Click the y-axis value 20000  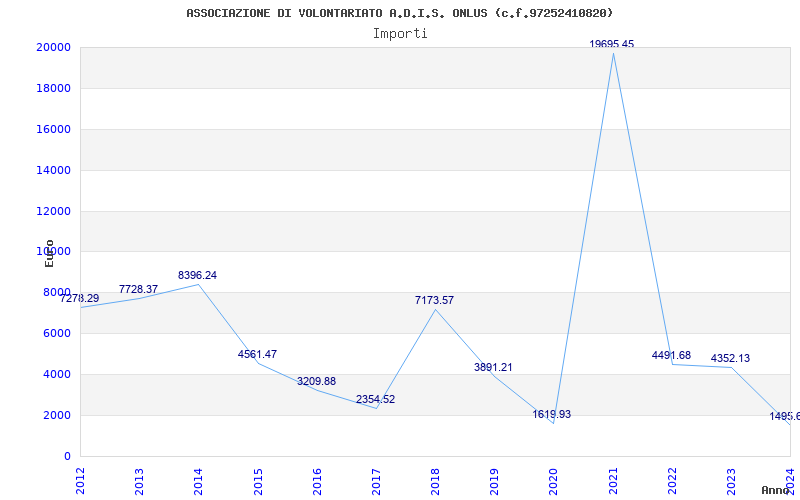[x=53, y=47]
